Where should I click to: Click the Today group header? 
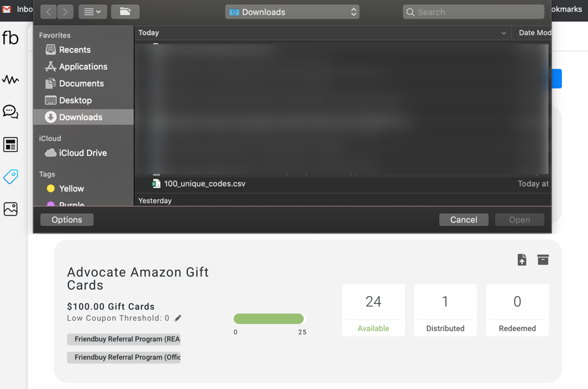149,32
